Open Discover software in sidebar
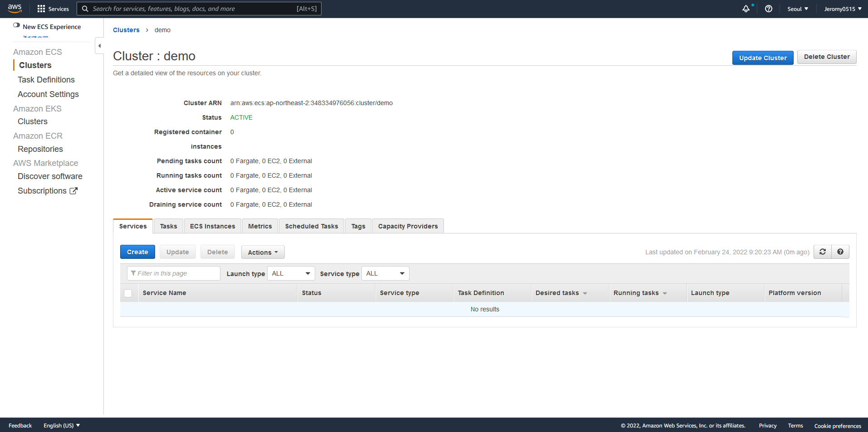The height and width of the screenshot is (432, 868). 50,176
